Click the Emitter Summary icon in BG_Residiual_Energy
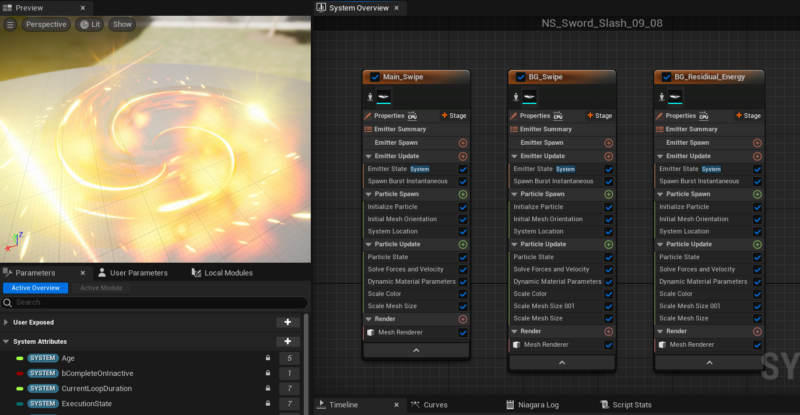This screenshot has height=415, width=800. click(661, 129)
